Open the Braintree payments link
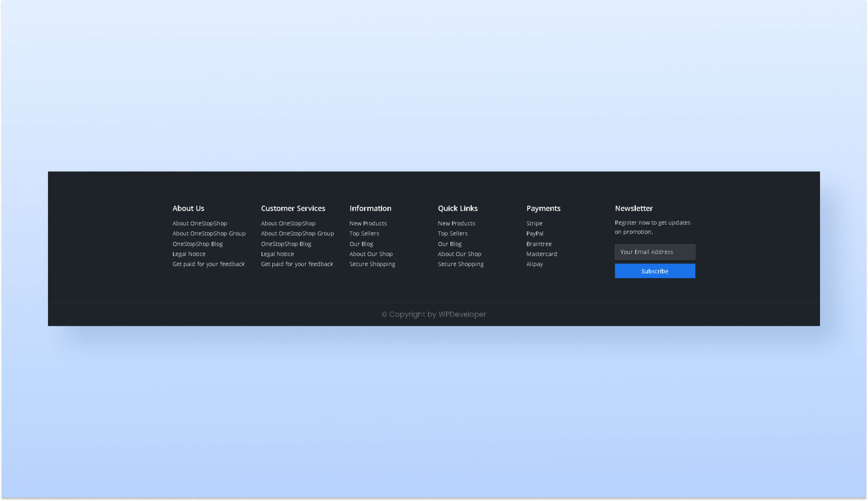 [x=539, y=244]
